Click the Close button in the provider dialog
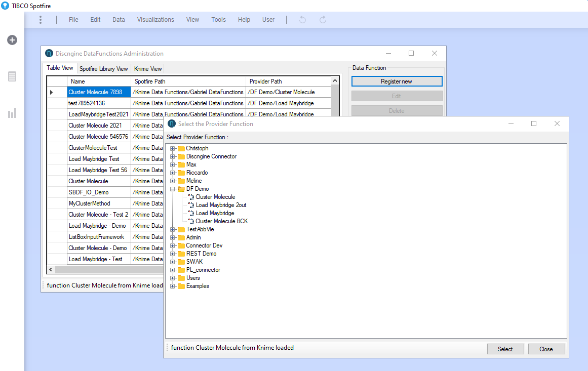 pyautogui.click(x=546, y=349)
